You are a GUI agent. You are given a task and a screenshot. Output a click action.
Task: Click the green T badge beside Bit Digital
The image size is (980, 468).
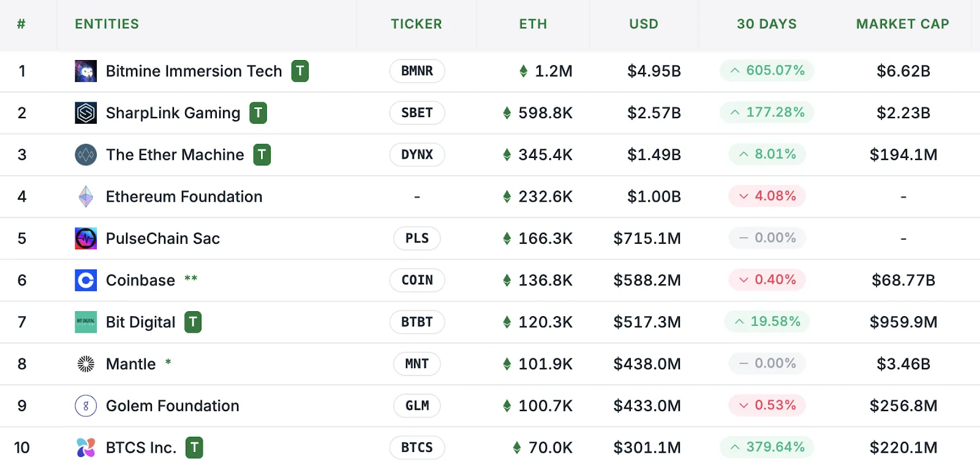click(x=193, y=322)
